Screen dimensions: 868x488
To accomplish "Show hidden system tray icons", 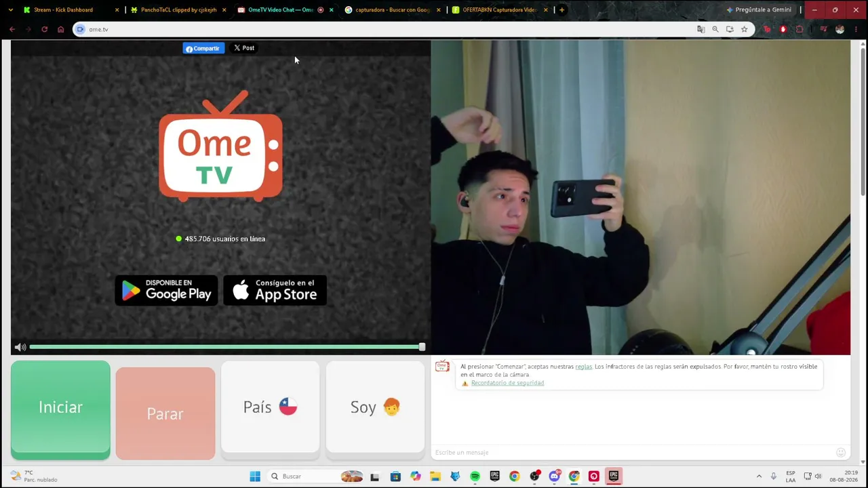I will tap(759, 476).
